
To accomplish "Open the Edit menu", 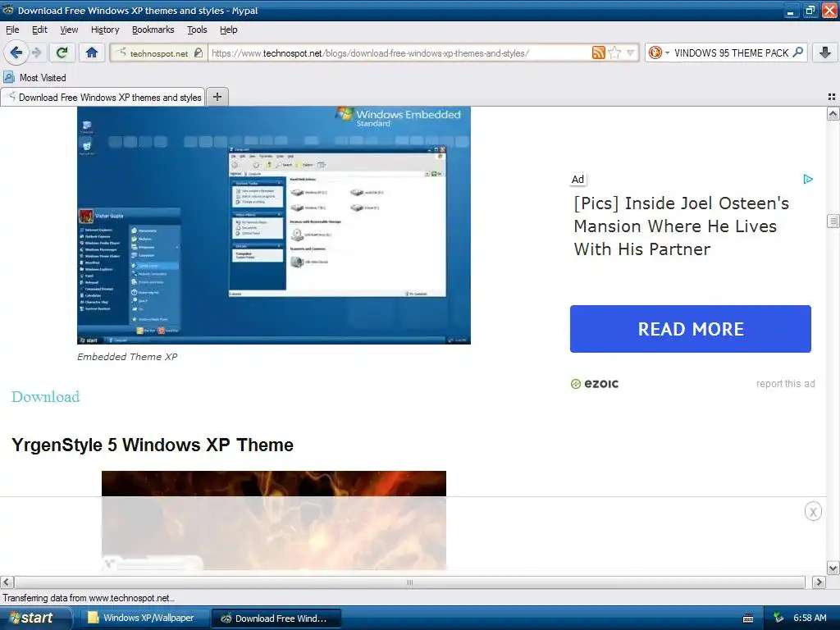I will click(x=39, y=30).
